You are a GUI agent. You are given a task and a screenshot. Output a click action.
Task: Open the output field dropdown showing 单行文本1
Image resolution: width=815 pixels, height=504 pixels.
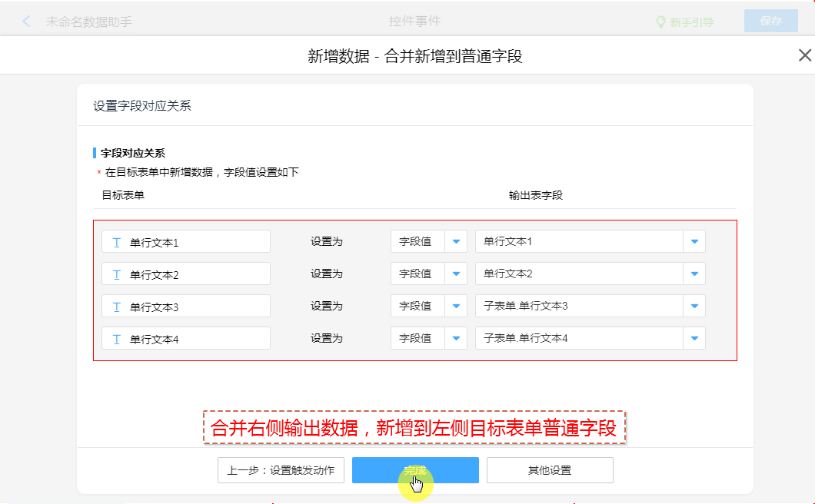(x=694, y=241)
